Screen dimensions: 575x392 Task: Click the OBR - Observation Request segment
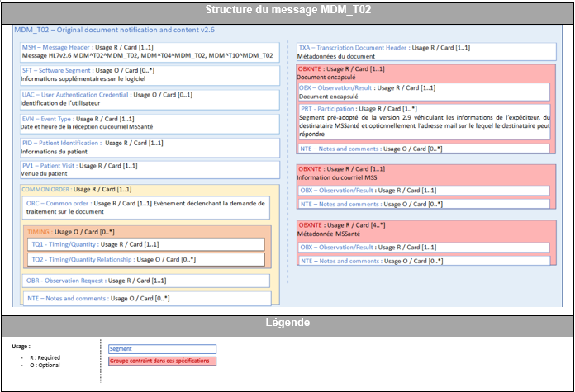coord(146,281)
